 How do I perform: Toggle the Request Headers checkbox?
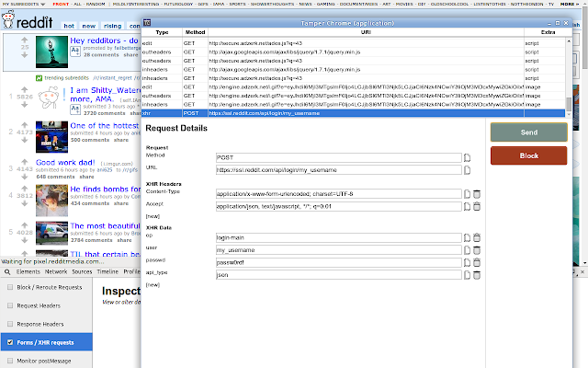click(x=10, y=305)
